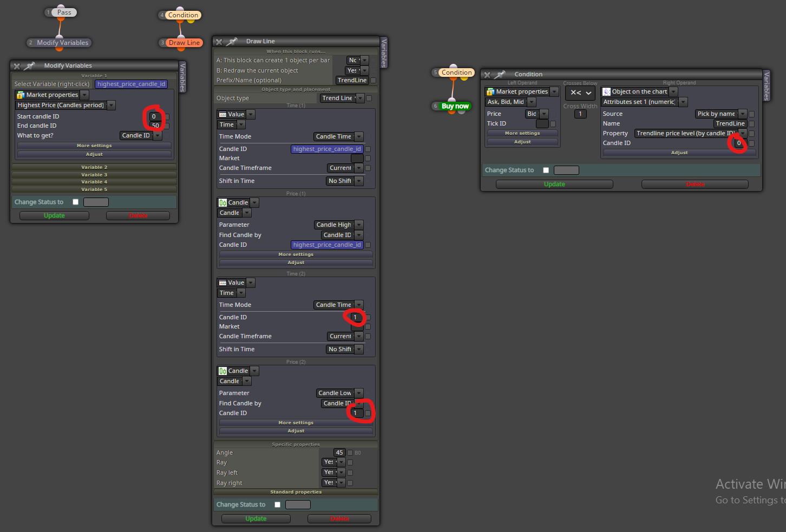This screenshot has height=532, width=786.
Task: Click the Prefix/Name TrendLine field
Action: 352,80
